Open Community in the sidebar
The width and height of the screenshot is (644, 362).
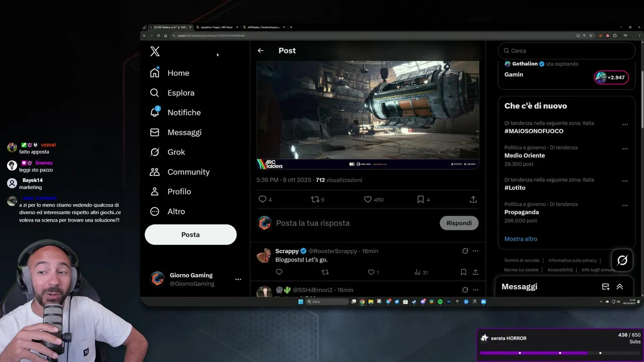click(x=180, y=172)
